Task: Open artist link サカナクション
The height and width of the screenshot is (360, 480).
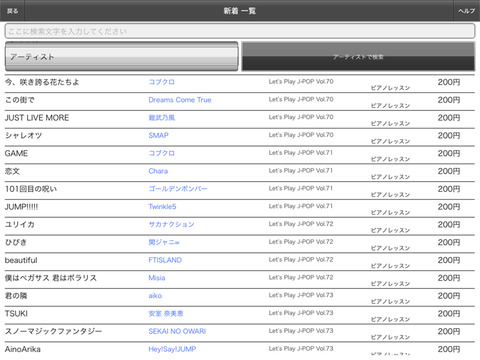Action: tap(171, 224)
